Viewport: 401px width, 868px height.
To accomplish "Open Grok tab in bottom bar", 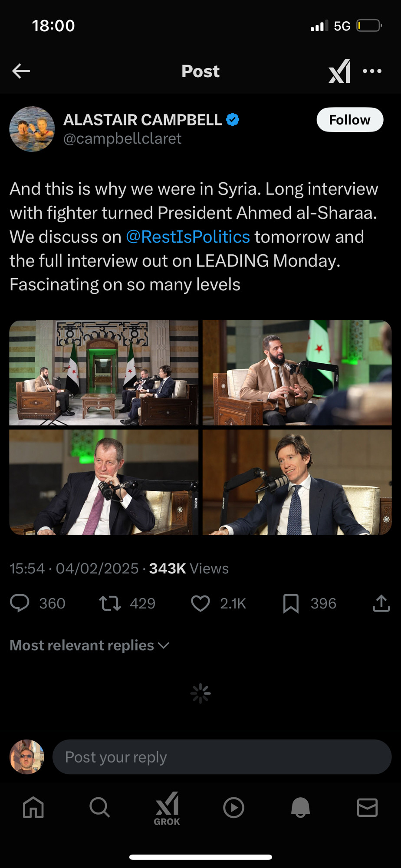I will (x=167, y=809).
